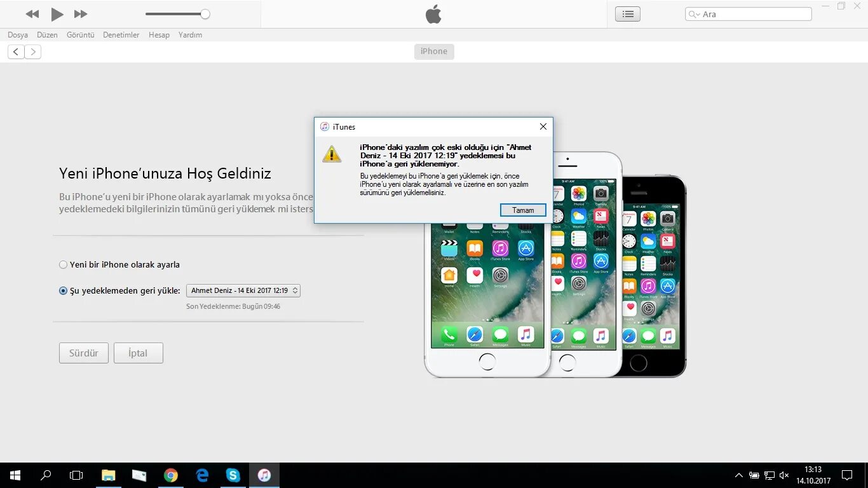Viewport: 868px width, 488px height.
Task: Open the list view button
Action: (628, 14)
